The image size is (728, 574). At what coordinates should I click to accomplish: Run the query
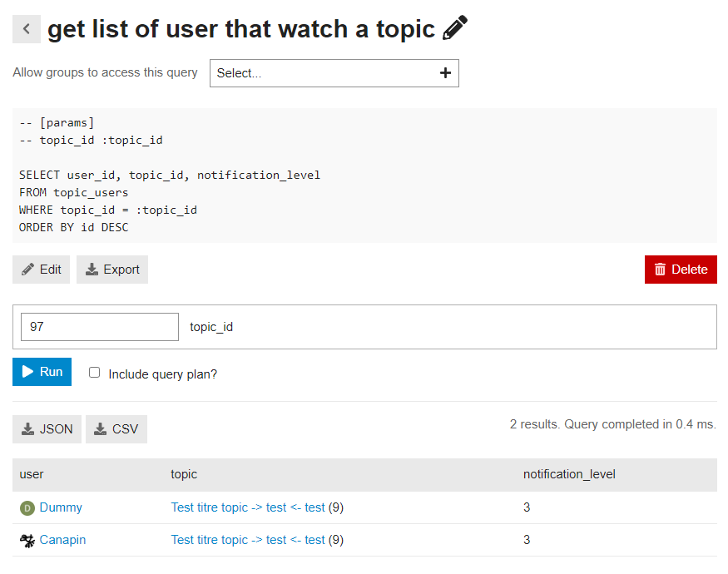[42, 372]
